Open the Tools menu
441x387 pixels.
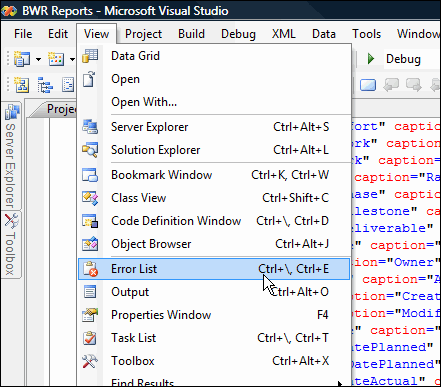(367, 34)
